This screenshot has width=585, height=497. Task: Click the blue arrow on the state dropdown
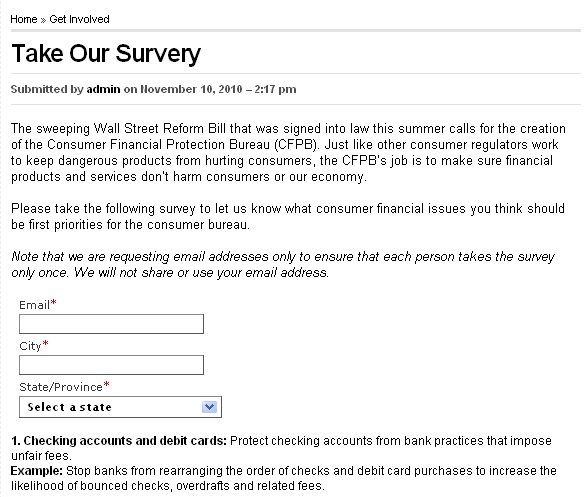point(209,407)
